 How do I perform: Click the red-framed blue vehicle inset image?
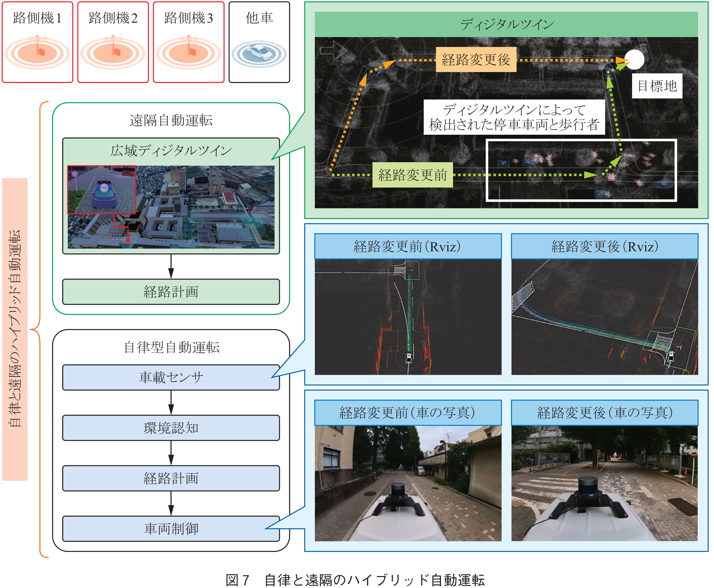pos(102,190)
